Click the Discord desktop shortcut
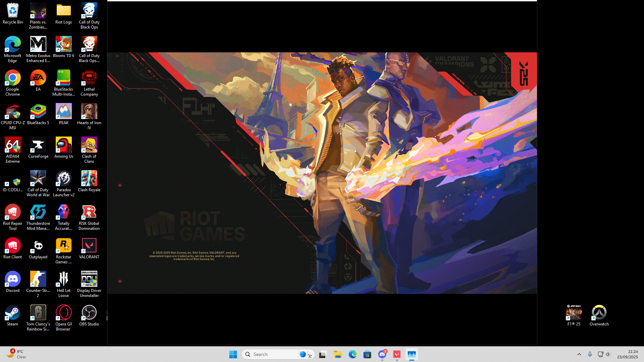 pos(13,282)
